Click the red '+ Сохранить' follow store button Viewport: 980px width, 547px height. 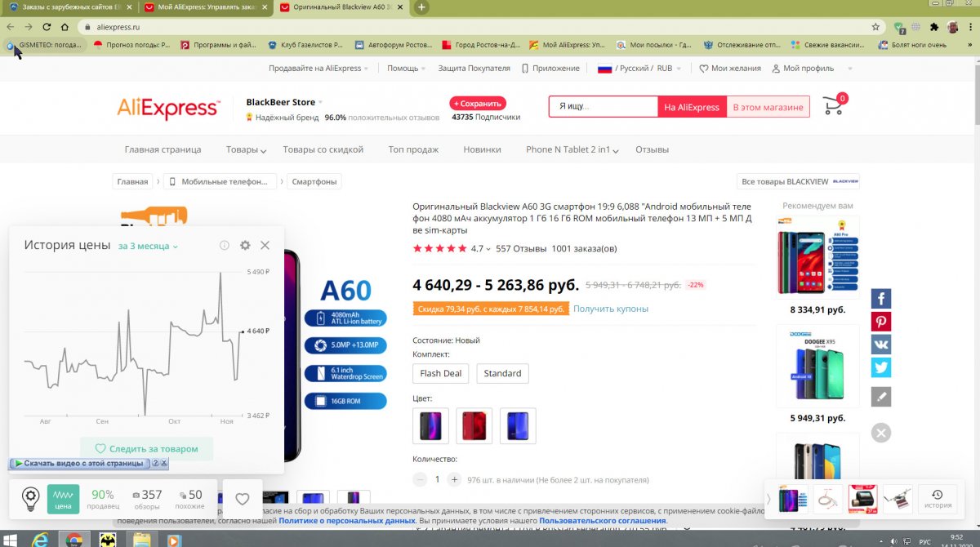[x=478, y=104]
